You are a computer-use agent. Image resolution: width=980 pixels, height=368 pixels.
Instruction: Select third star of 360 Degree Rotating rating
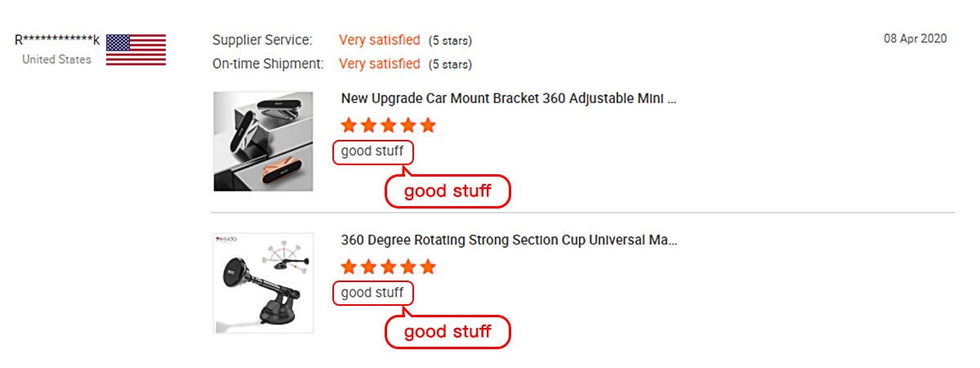pos(389,267)
